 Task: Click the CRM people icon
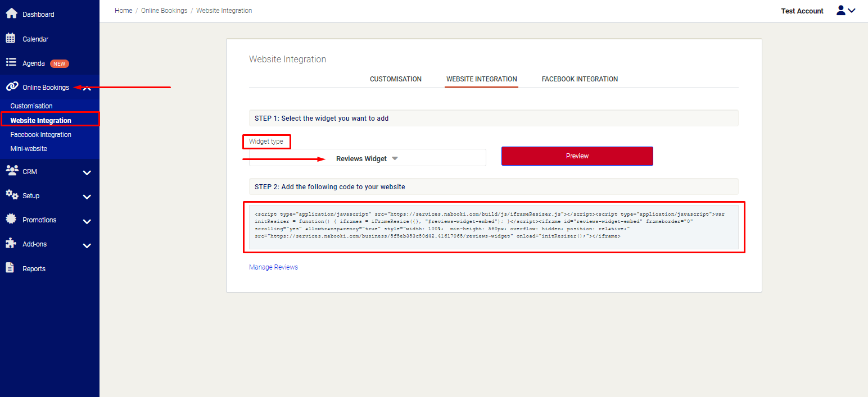(x=11, y=171)
